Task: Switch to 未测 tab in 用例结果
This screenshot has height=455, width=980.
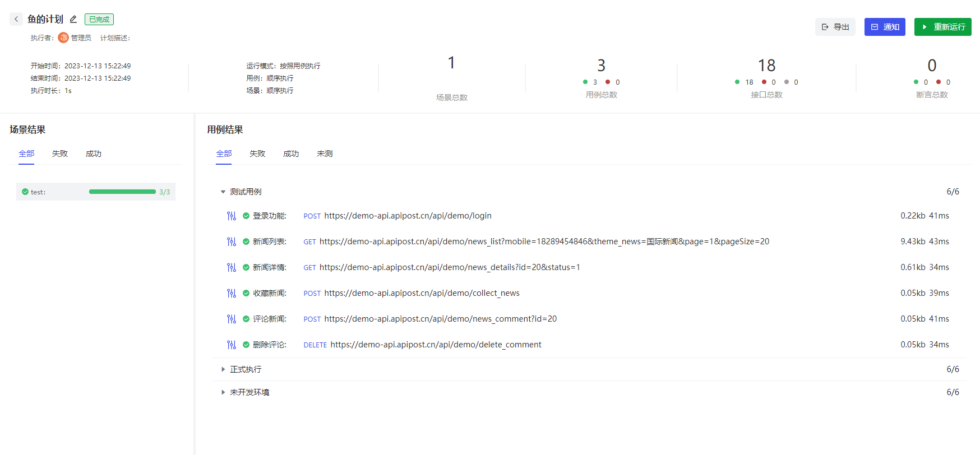Action: (x=325, y=154)
